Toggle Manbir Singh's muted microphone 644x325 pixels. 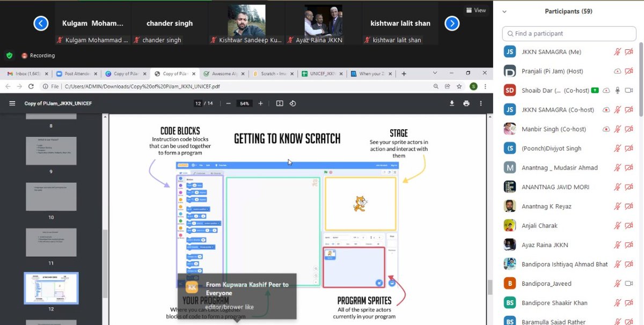click(x=618, y=129)
